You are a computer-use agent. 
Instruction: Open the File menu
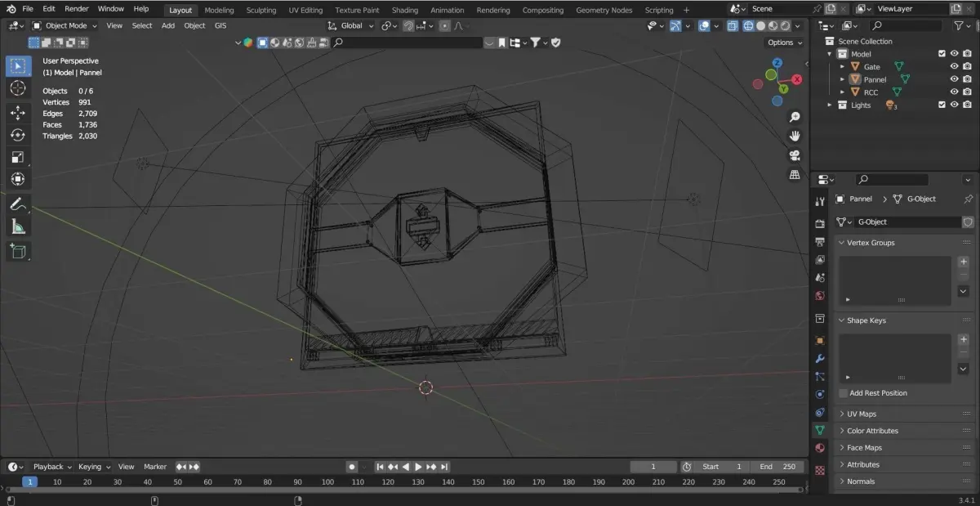tap(28, 9)
